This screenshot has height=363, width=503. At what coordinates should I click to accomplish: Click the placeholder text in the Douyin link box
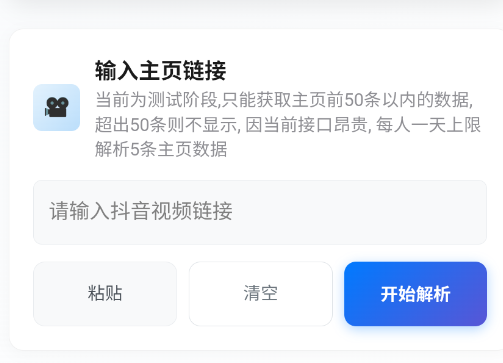click(x=141, y=211)
